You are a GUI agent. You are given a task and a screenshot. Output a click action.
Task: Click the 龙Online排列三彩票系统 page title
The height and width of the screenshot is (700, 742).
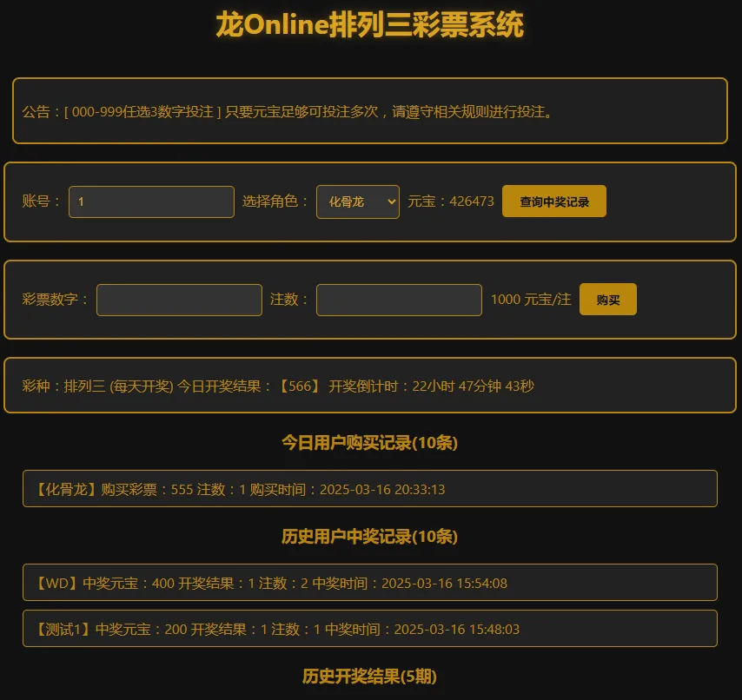pos(370,26)
